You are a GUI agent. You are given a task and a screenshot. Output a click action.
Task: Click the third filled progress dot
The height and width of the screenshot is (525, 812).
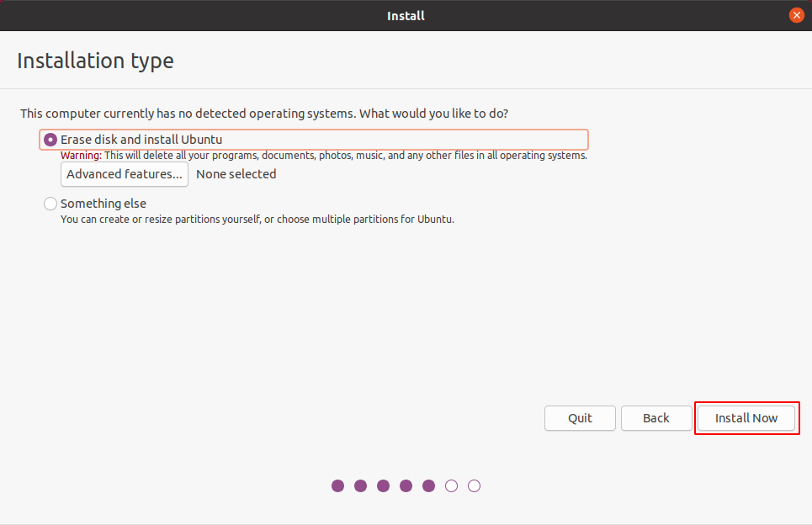[x=384, y=485]
